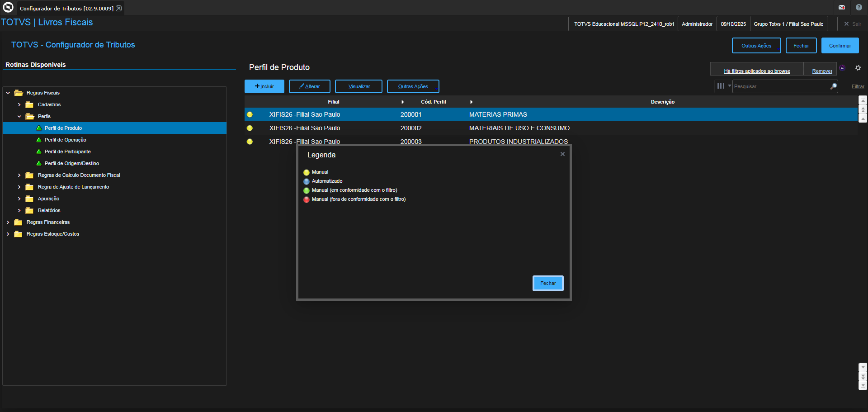The image size is (868, 412).
Task: Click the header Fechar button
Action: 801,46
